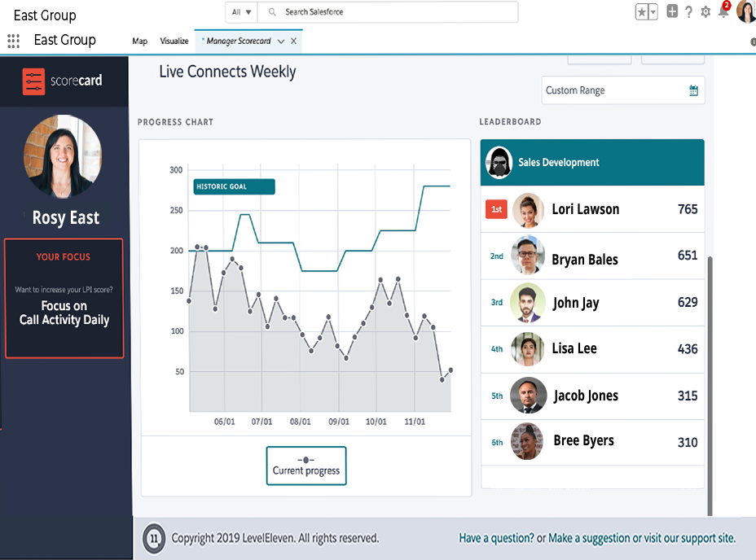This screenshot has height=560, width=756.
Task: Click the search magnifier icon
Action: [x=272, y=11]
